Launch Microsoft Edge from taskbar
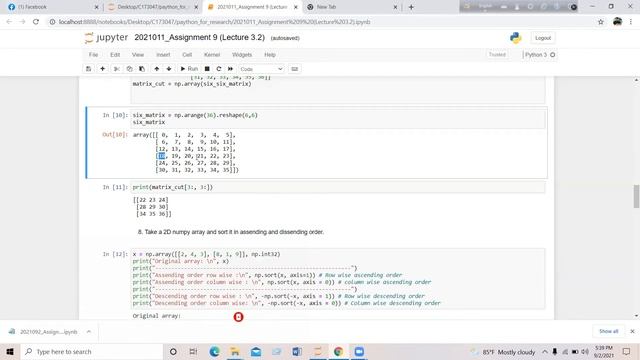Screen dimensions: 640x360 coord(214,351)
